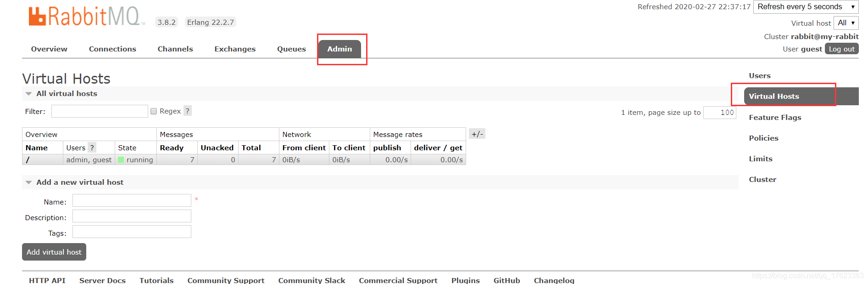Open help for Regex filter

pyautogui.click(x=188, y=111)
